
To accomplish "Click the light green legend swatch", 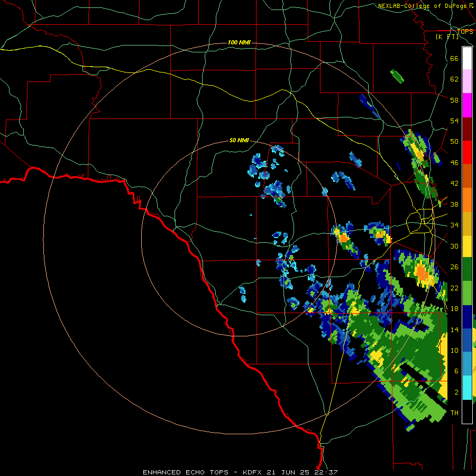I will coord(467,293).
